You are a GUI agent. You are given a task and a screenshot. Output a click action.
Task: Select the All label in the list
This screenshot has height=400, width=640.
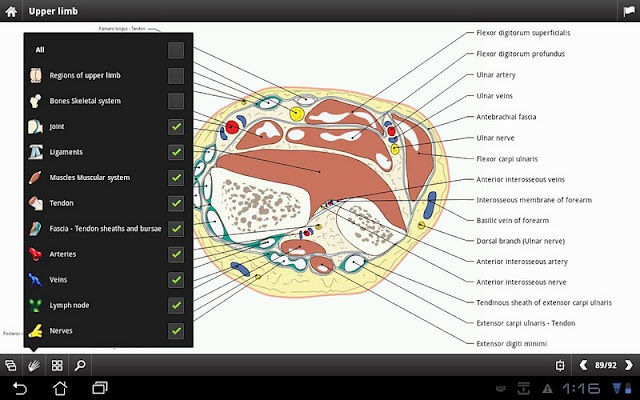(x=40, y=50)
